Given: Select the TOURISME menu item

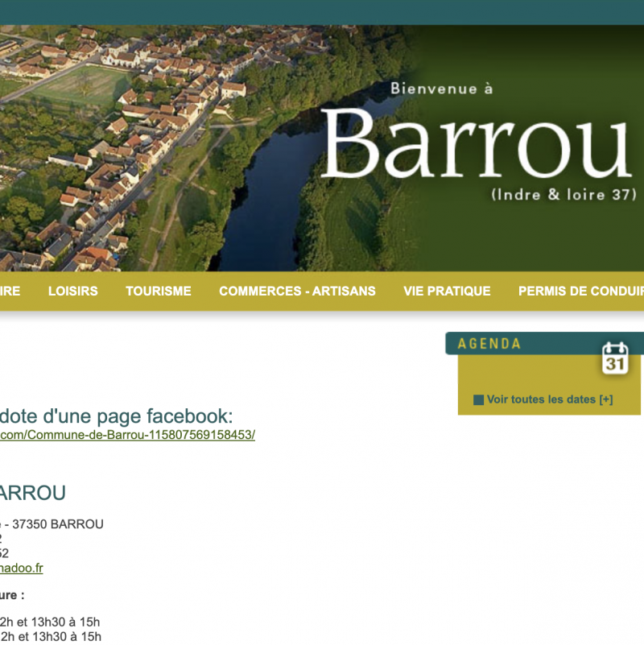Looking at the screenshot, I should [x=158, y=291].
